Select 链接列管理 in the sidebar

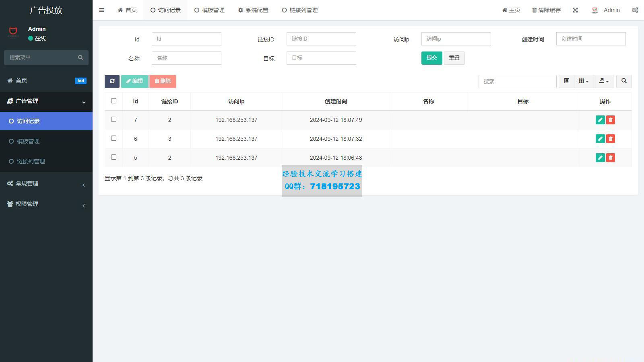[46, 161]
